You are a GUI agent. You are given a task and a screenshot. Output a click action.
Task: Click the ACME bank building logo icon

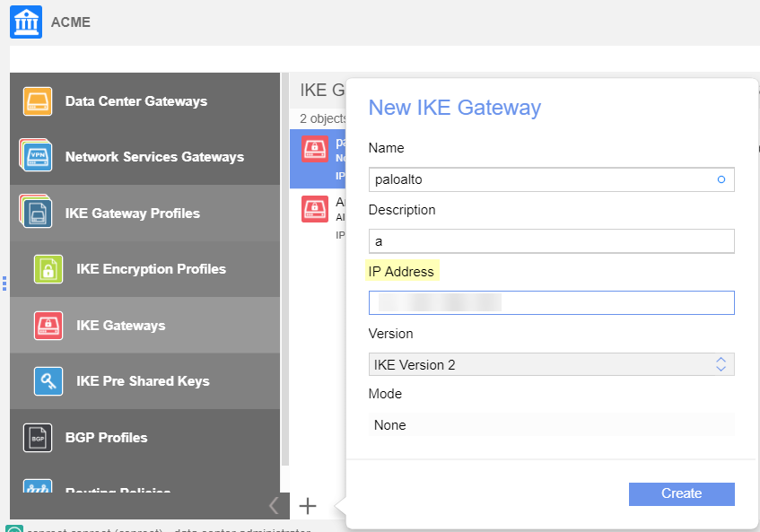(26, 22)
